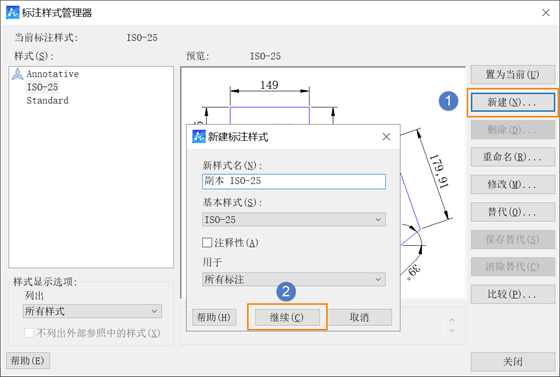Image resolution: width=560 pixels, height=377 pixels.
Task: Close the 新建标注样式 dialog
Action: (x=386, y=137)
